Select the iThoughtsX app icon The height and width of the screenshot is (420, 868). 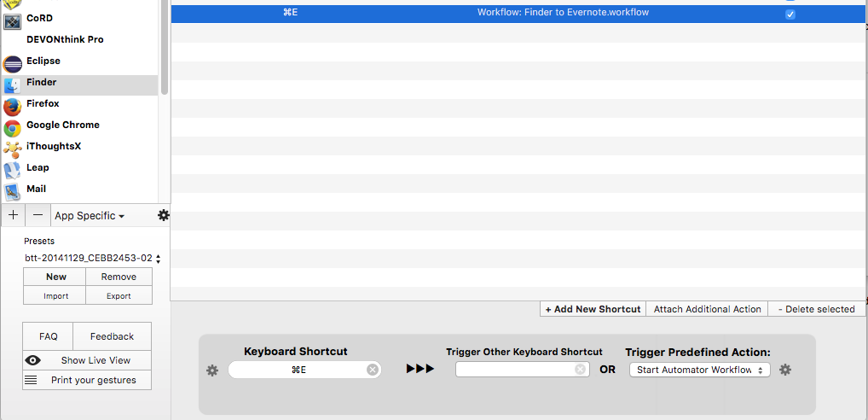13,149
